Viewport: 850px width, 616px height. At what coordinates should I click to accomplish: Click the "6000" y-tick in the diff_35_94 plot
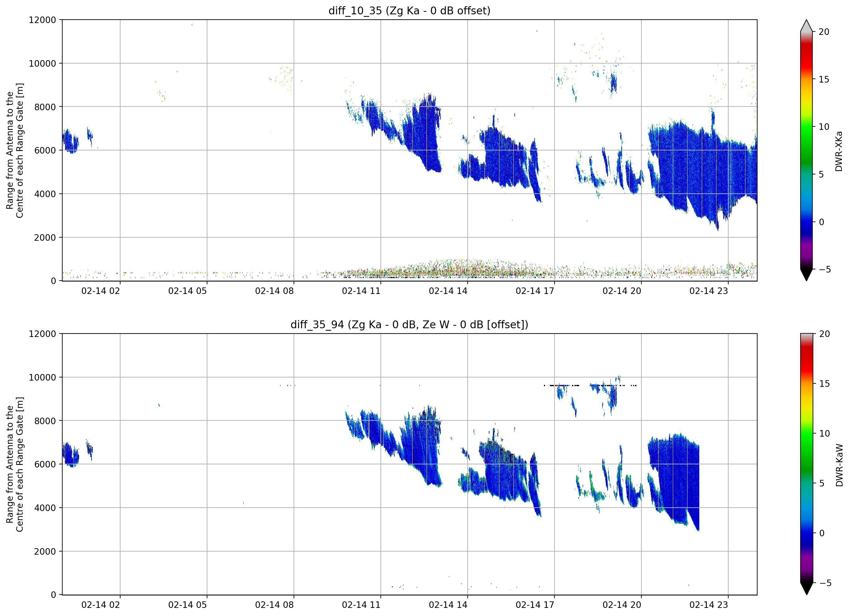click(x=45, y=464)
